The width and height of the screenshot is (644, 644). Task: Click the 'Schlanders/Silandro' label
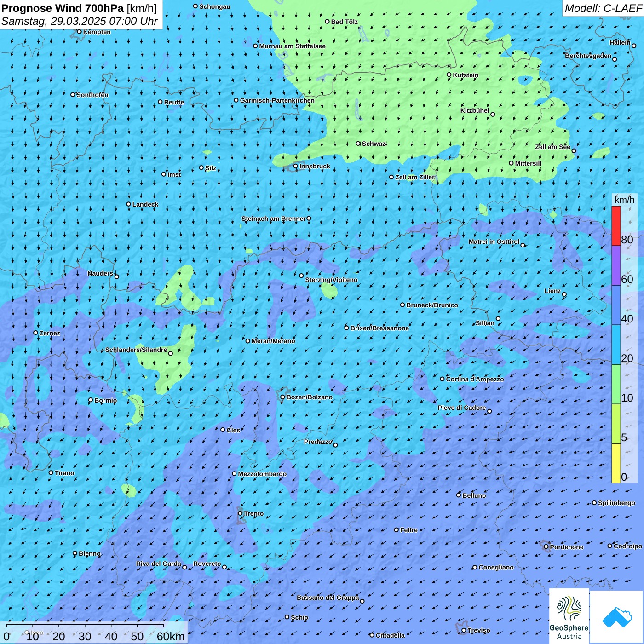click(136, 350)
